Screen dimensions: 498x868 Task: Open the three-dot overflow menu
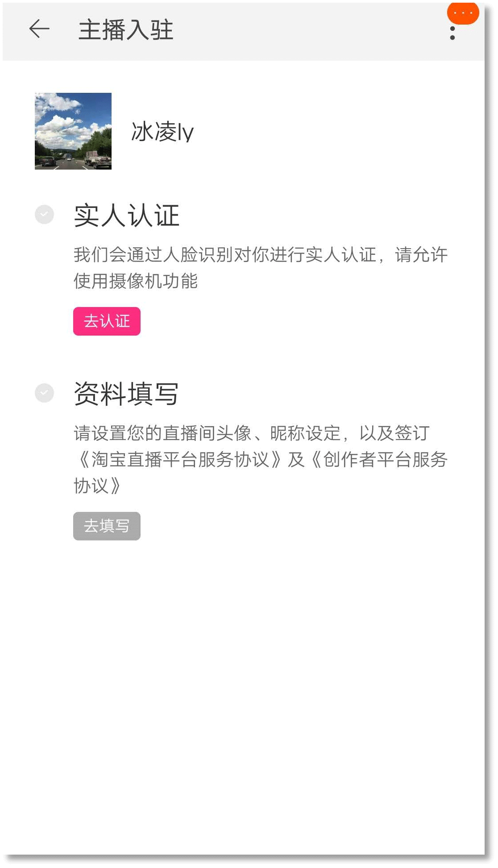tap(452, 33)
